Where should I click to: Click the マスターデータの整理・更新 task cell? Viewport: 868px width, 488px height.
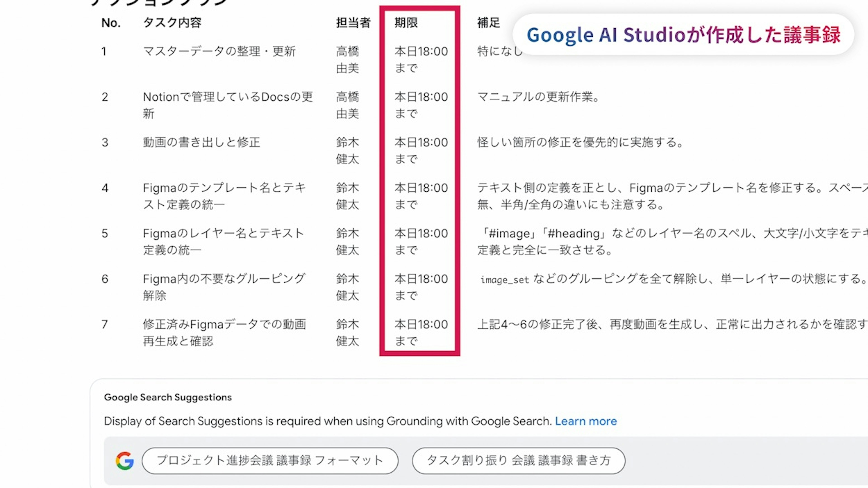pos(219,52)
